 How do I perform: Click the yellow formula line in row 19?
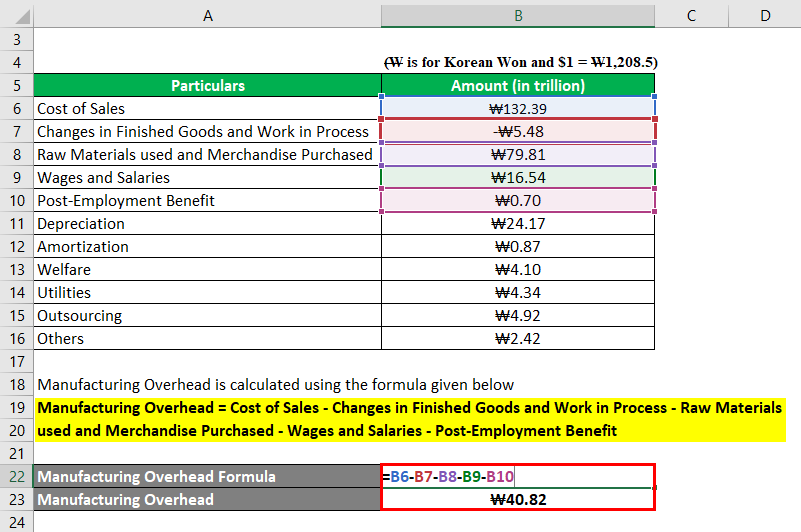point(410,407)
